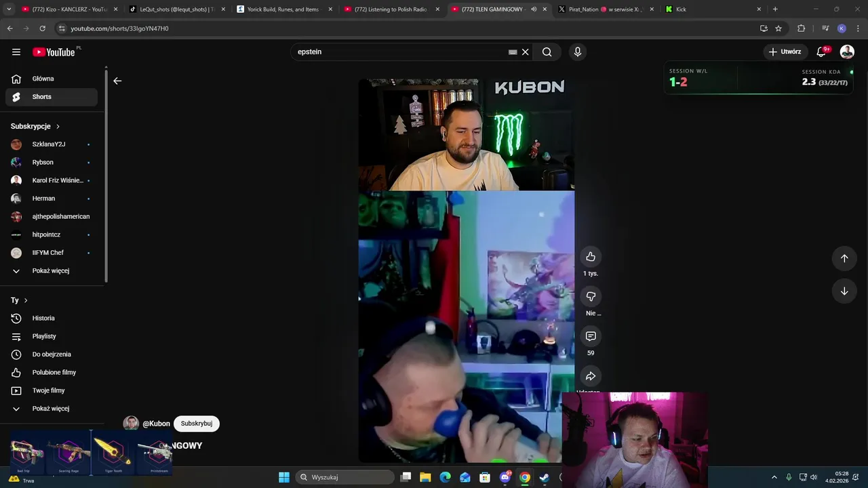The image size is (868, 488).
Task: Dislike the Short with thumbs down
Action: (x=591, y=296)
